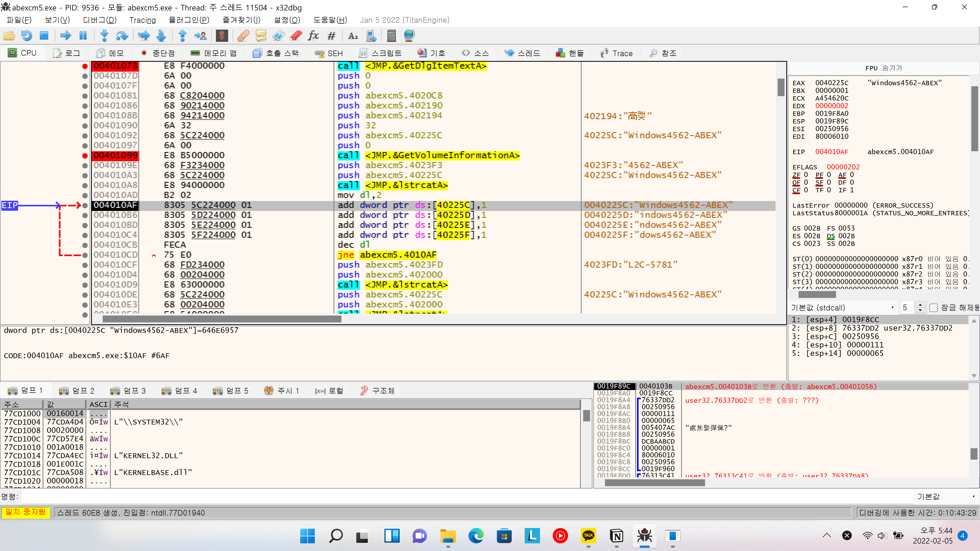Step over with the curved arrow icon

coord(122,36)
